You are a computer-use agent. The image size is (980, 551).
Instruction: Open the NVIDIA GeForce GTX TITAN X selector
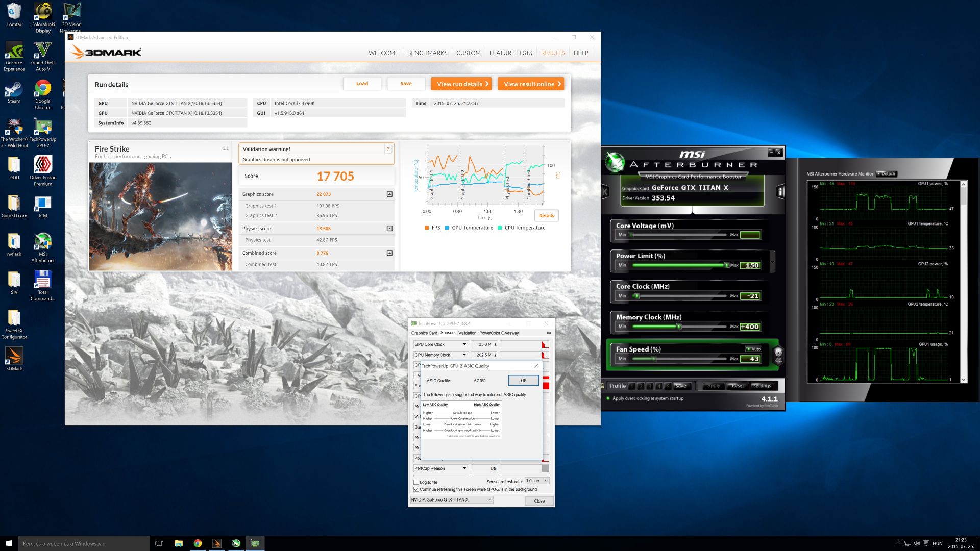451,500
